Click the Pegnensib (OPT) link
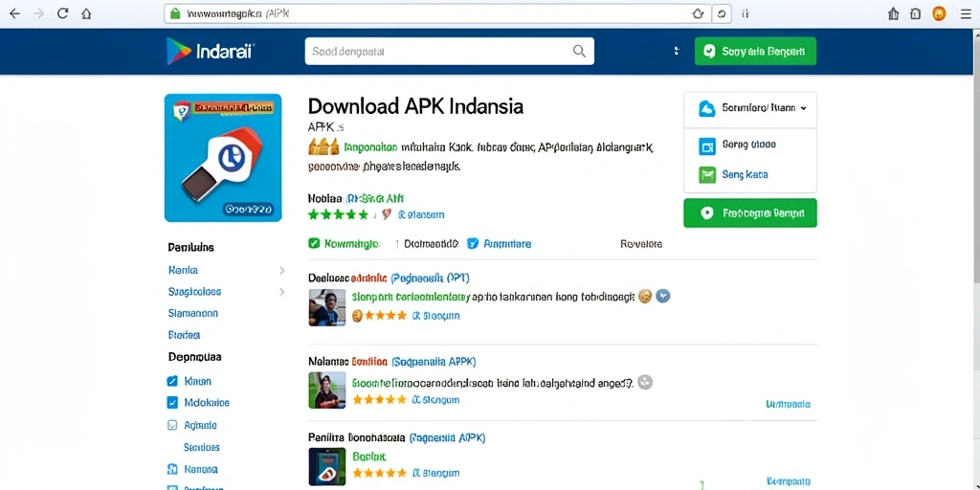The height and width of the screenshot is (490, 980). coord(431,277)
